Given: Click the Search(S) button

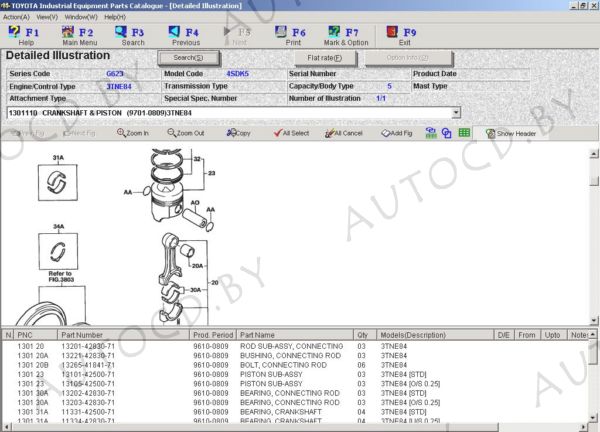Looking at the screenshot, I should (189, 58).
